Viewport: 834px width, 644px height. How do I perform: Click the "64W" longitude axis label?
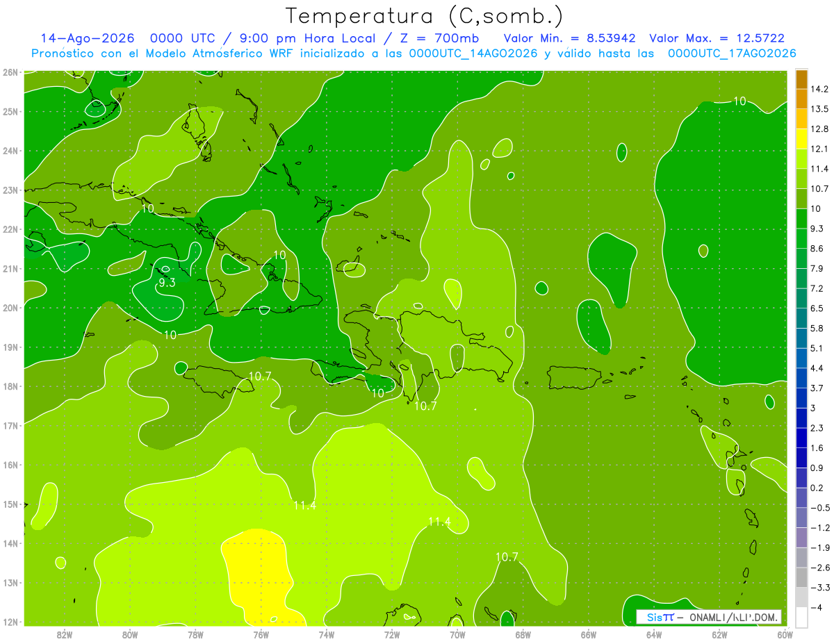(x=654, y=634)
